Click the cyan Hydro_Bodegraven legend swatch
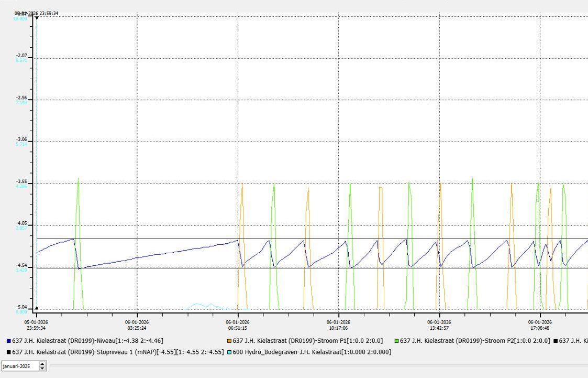 click(229, 352)
